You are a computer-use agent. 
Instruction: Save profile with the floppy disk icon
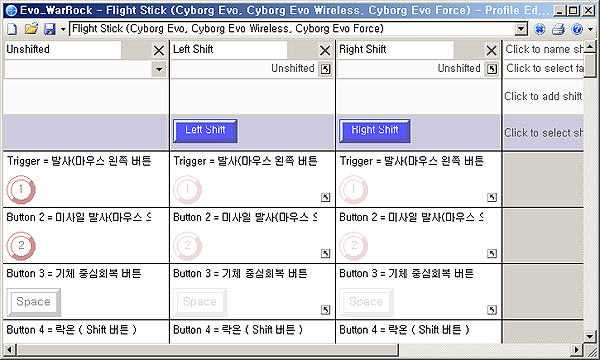49,29
